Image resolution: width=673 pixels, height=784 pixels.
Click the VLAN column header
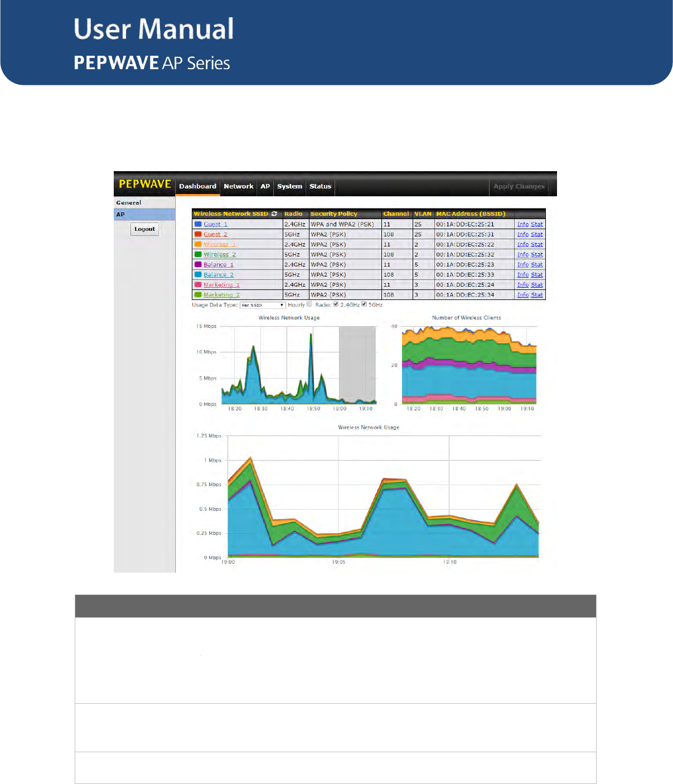point(423,214)
